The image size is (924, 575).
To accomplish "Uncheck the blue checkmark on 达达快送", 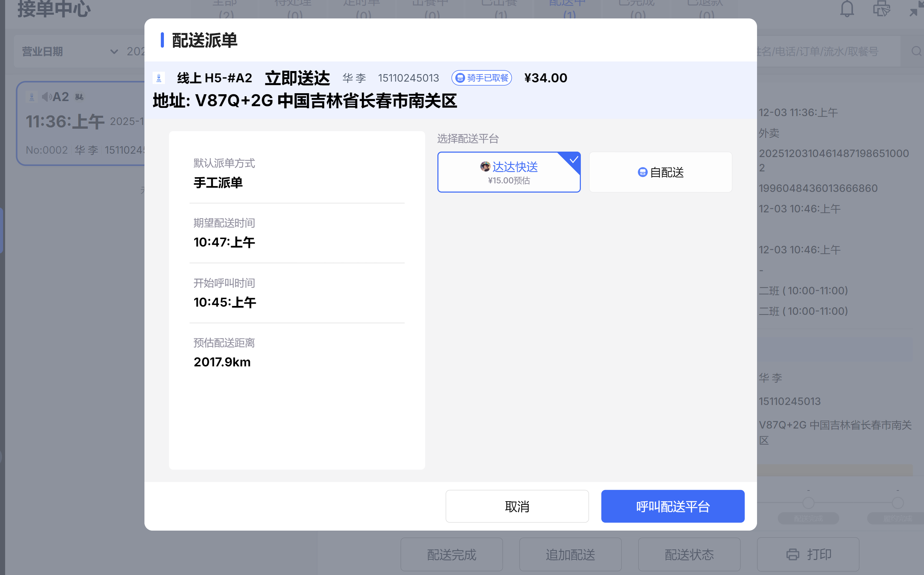I will (573, 159).
